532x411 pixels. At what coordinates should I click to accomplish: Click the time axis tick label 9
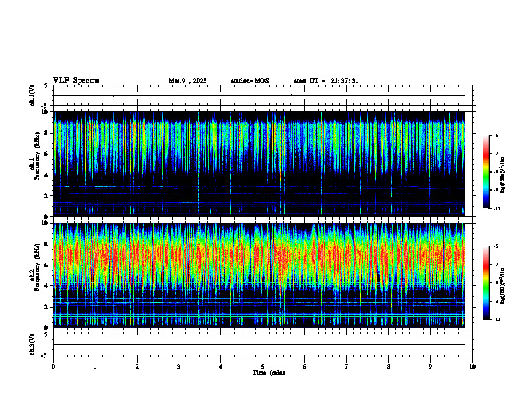click(x=430, y=367)
